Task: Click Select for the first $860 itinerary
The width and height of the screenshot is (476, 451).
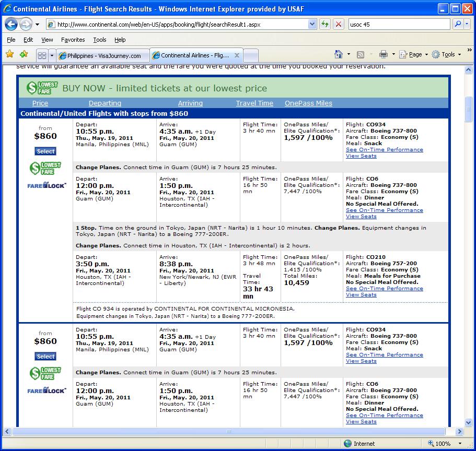Action: [x=45, y=151]
